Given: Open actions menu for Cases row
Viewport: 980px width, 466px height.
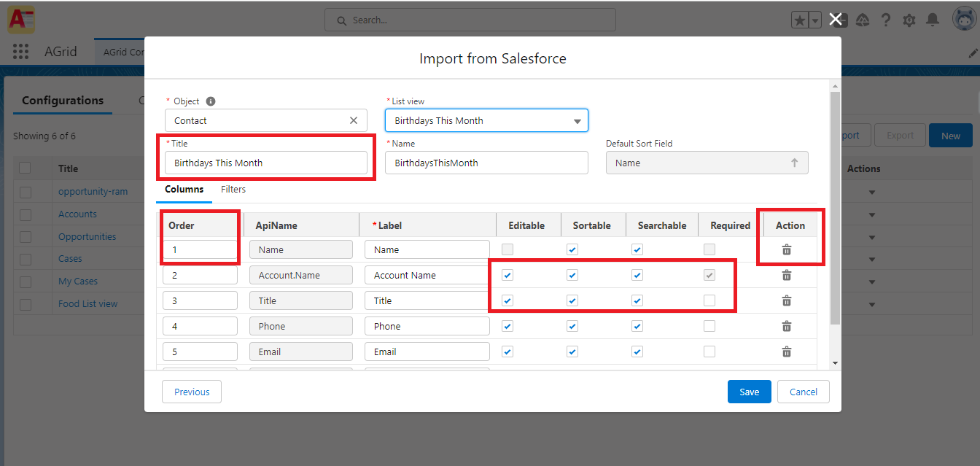Looking at the screenshot, I should click(871, 259).
